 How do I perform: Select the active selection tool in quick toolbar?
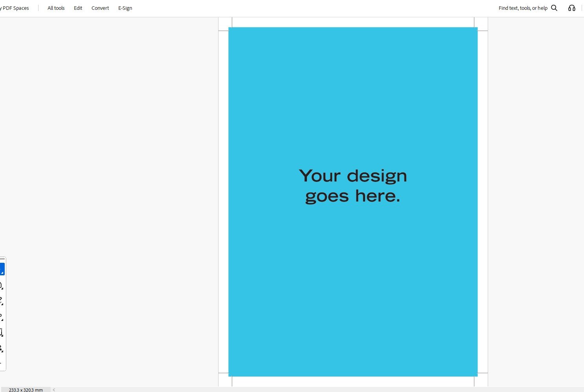click(1, 268)
